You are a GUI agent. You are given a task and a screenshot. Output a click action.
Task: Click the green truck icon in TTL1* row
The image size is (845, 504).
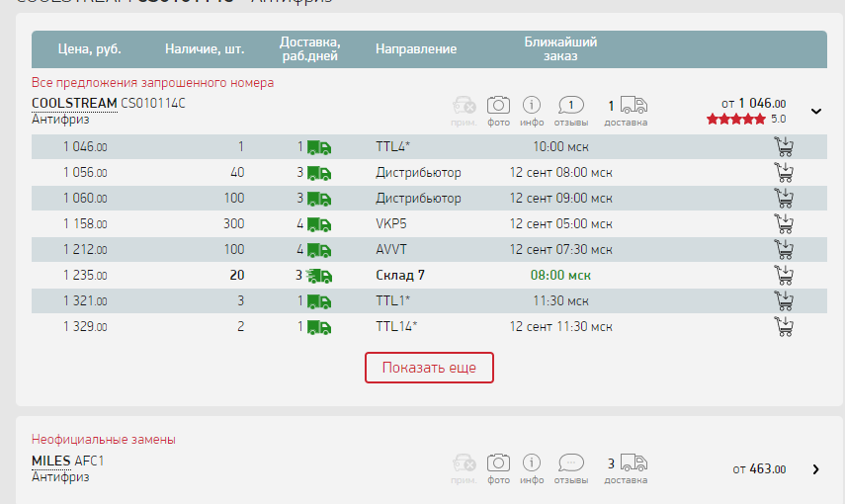(319, 301)
